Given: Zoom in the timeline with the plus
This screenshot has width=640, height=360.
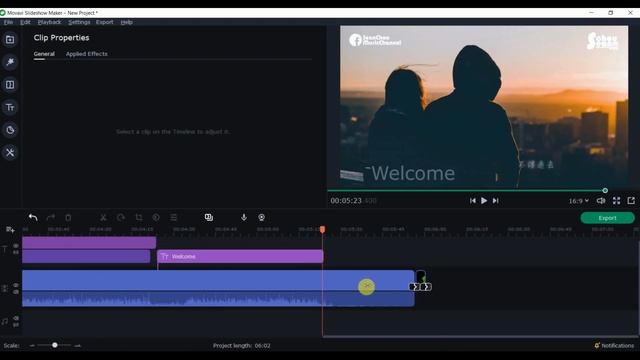Looking at the screenshot, I should point(78,346).
